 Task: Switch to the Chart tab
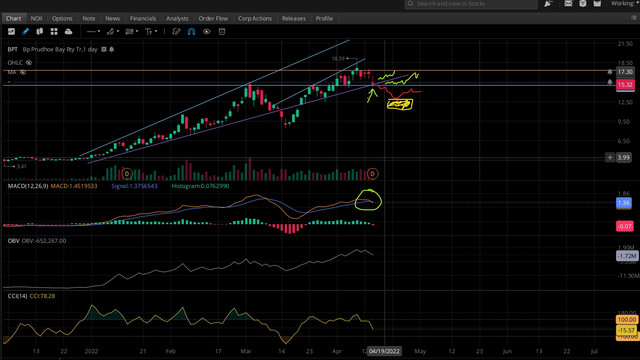(x=13, y=18)
